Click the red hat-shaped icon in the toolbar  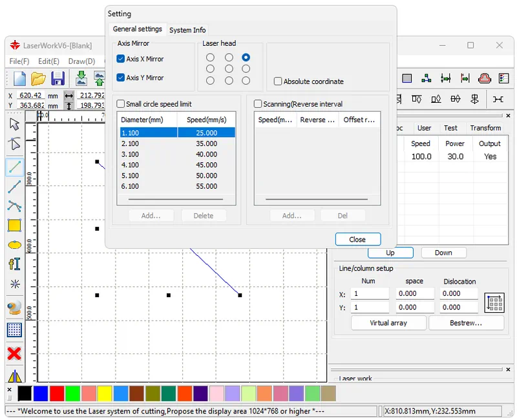[484, 78]
